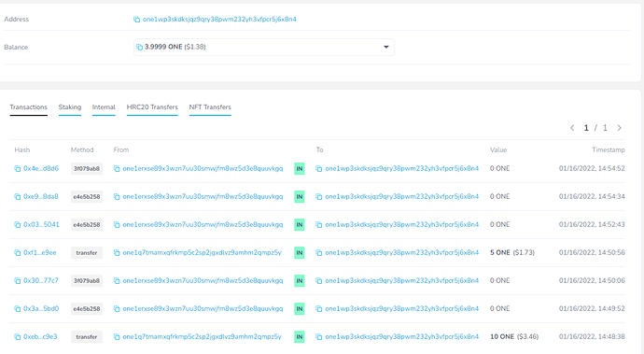Open transaction 0xf1...e9ee
The image size is (644, 354).
(40, 252)
